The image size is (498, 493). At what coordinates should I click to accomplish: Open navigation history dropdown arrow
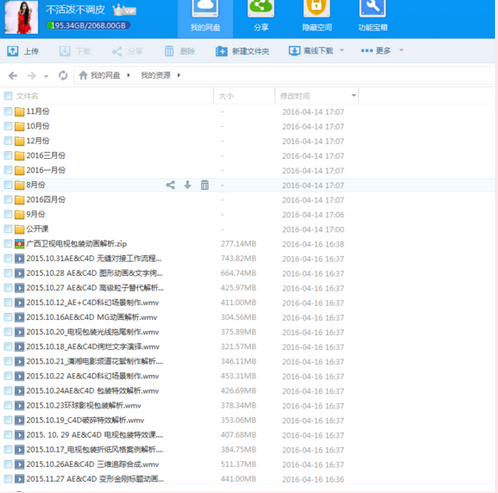(46, 76)
